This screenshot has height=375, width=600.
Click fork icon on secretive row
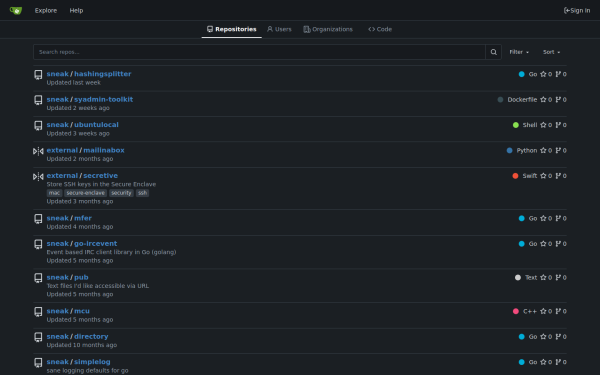click(x=558, y=176)
